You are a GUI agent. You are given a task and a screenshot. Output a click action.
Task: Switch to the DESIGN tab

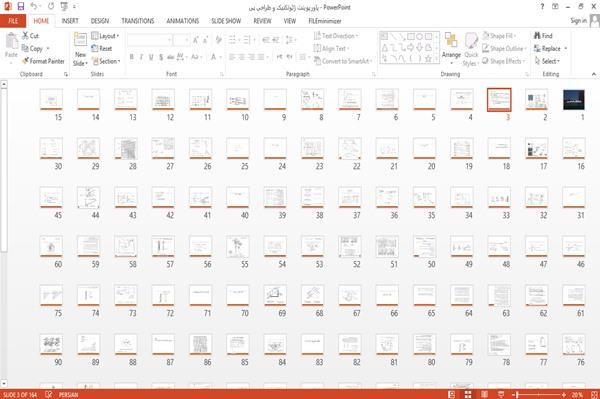(x=99, y=21)
